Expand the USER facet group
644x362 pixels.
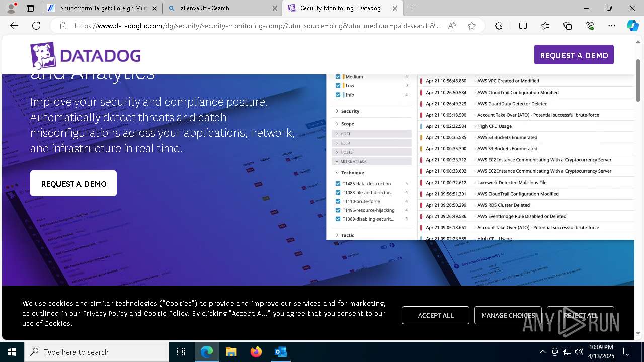click(x=372, y=143)
